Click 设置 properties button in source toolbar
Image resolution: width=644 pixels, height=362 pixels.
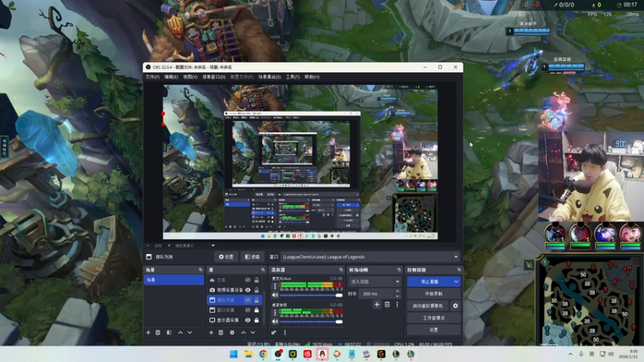click(x=226, y=257)
